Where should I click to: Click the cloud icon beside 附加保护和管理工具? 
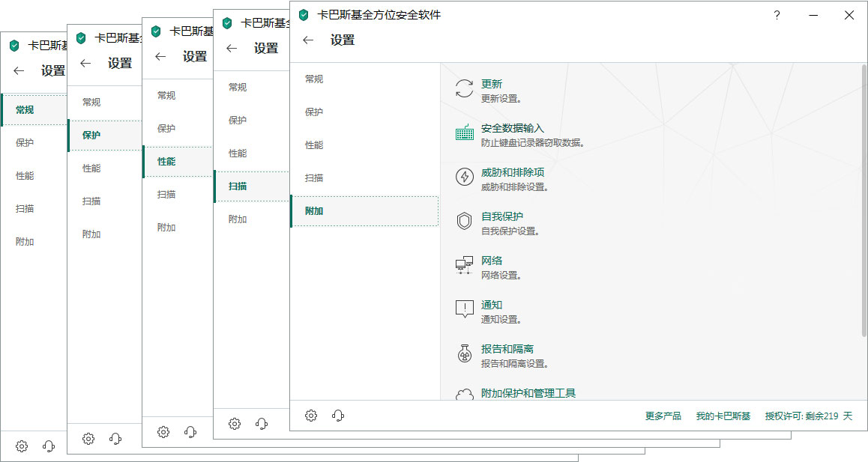[465, 395]
